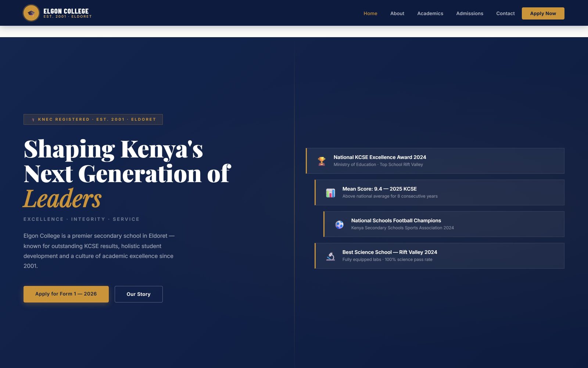Click the bar chart icon beside Mean Score
This screenshot has height=368, width=588.
coord(330,193)
